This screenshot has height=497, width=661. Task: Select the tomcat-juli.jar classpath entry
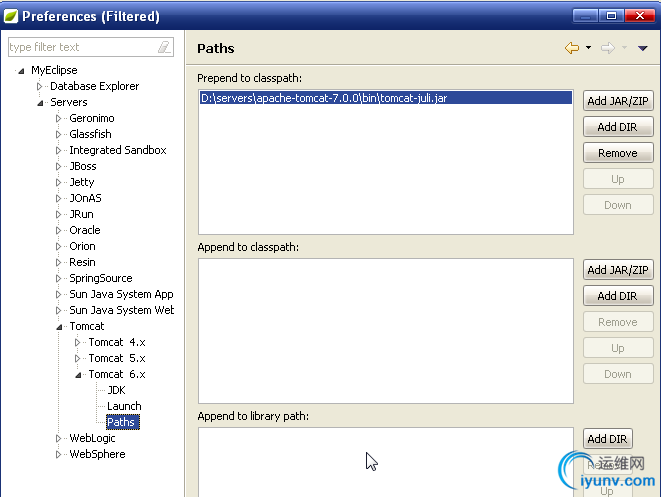pos(386,98)
